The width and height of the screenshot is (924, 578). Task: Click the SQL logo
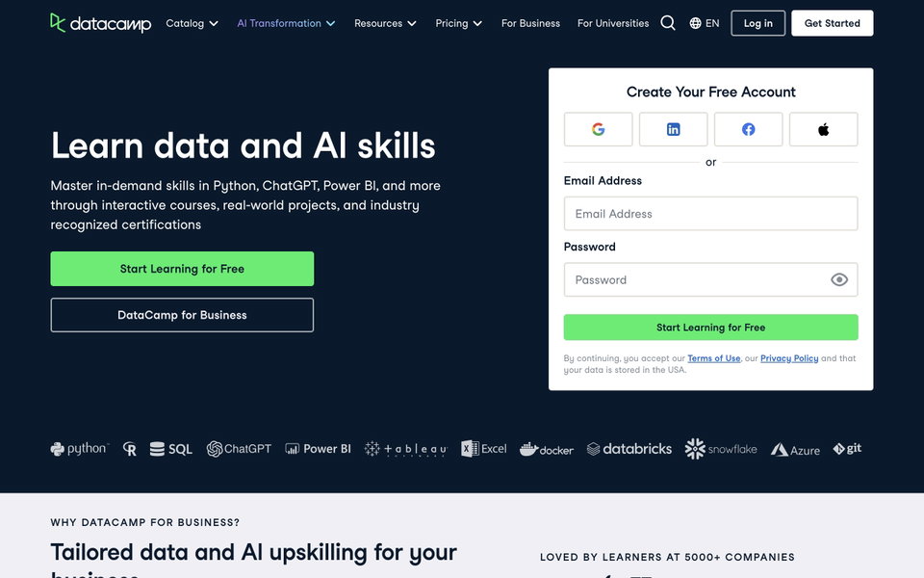tap(171, 450)
